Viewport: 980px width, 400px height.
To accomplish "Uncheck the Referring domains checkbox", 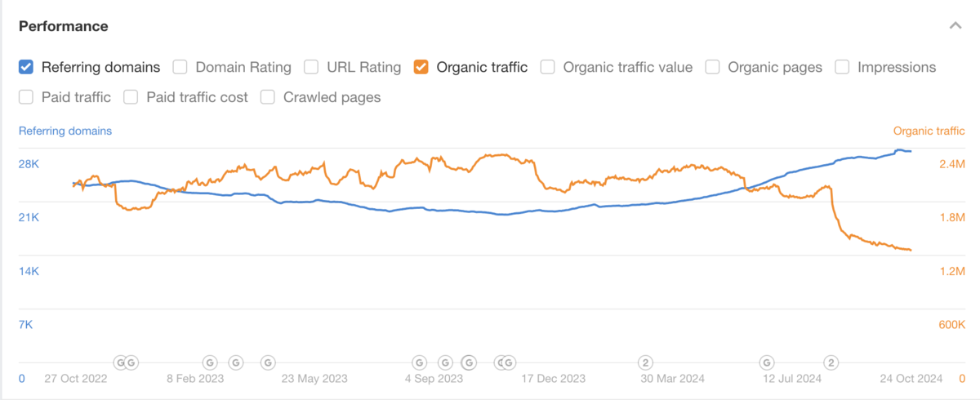I will click(x=27, y=67).
